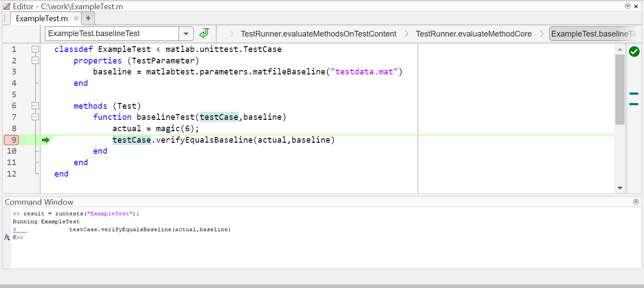The width and height of the screenshot is (644, 288).
Task: Click the Command Window actions circle icon
Action: 636,202
